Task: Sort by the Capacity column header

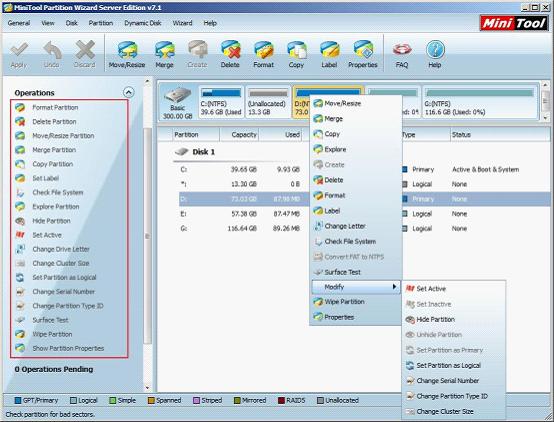Action: 239,135
